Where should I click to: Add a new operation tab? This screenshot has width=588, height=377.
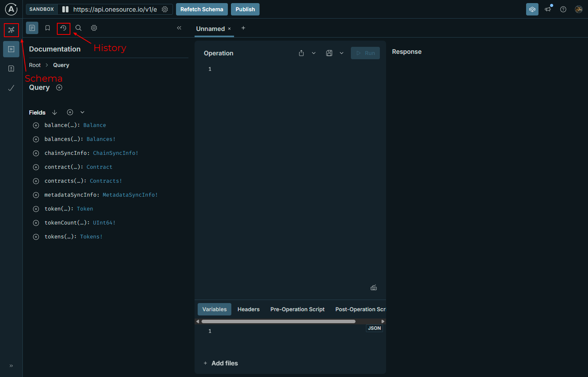click(x=243, y=28)
